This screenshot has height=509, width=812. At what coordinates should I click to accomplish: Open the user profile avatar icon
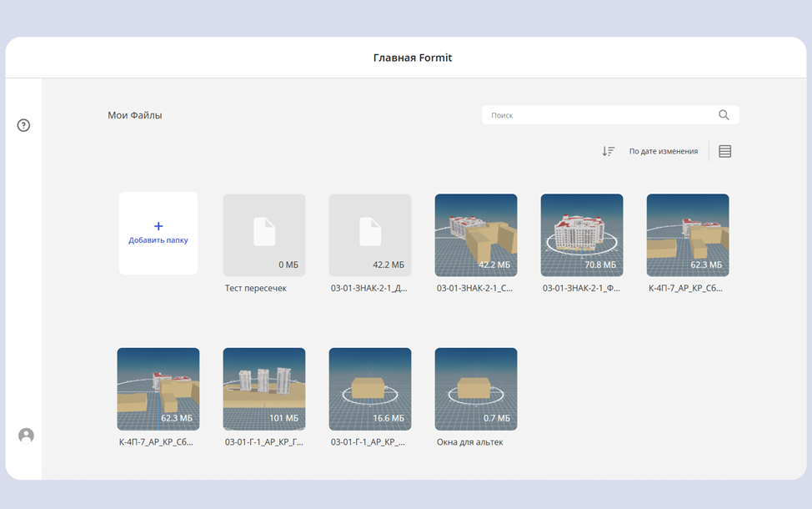tap(27, 436)
